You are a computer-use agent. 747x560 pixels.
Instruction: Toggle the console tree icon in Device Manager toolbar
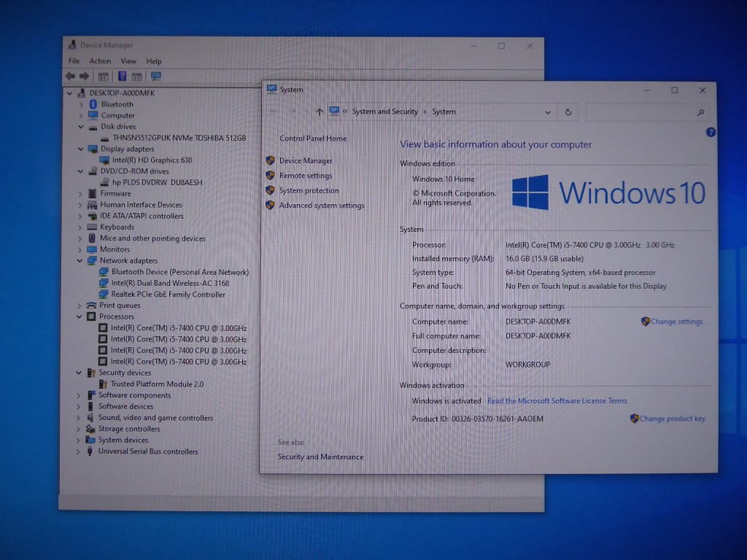click(103, 76)
